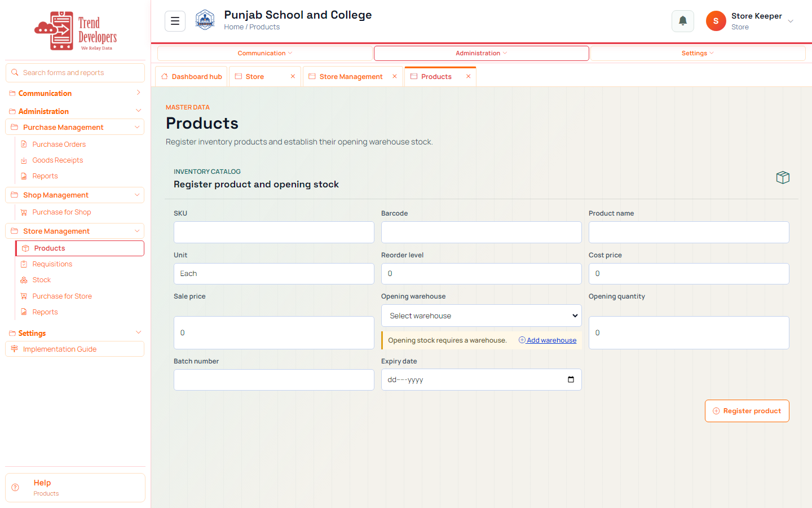Open the Store Keeper user menu chevron
The image size is (812, 508).
point(791,21)
